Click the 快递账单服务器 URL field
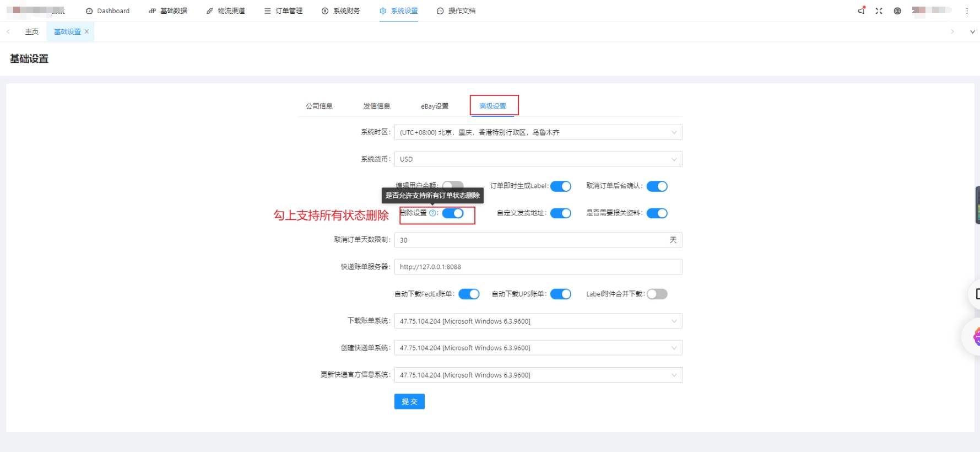The image size is (980, 452). coord(538,267)
